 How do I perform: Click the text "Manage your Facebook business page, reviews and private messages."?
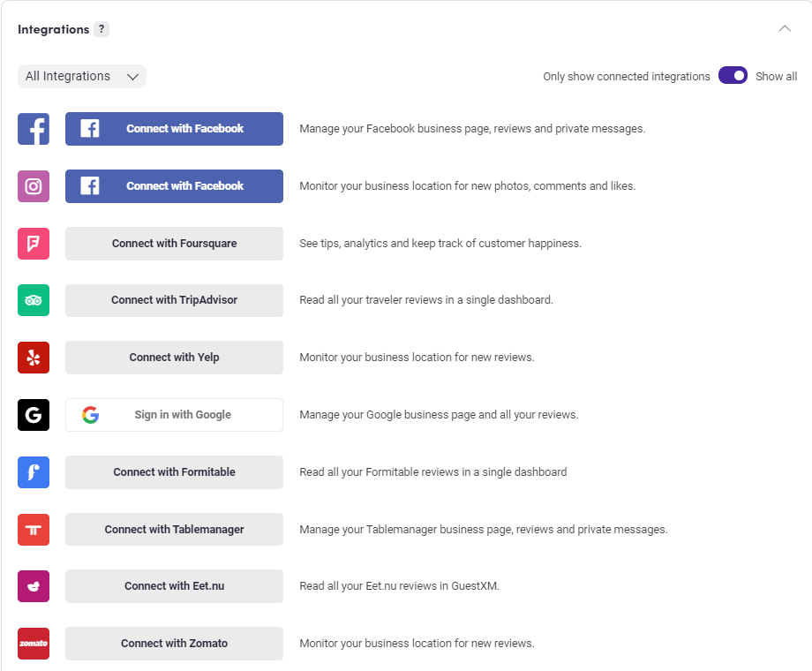pyautogui.click(x=472, y=129)
